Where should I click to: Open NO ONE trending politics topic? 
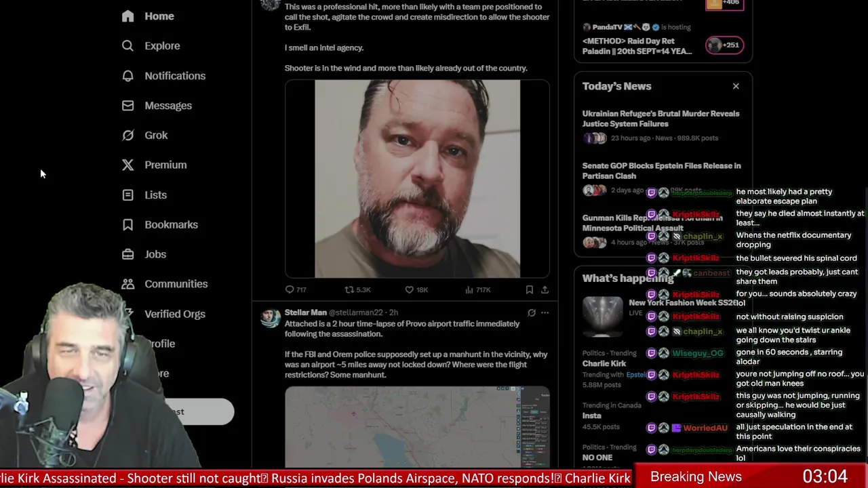click(597, 457)
